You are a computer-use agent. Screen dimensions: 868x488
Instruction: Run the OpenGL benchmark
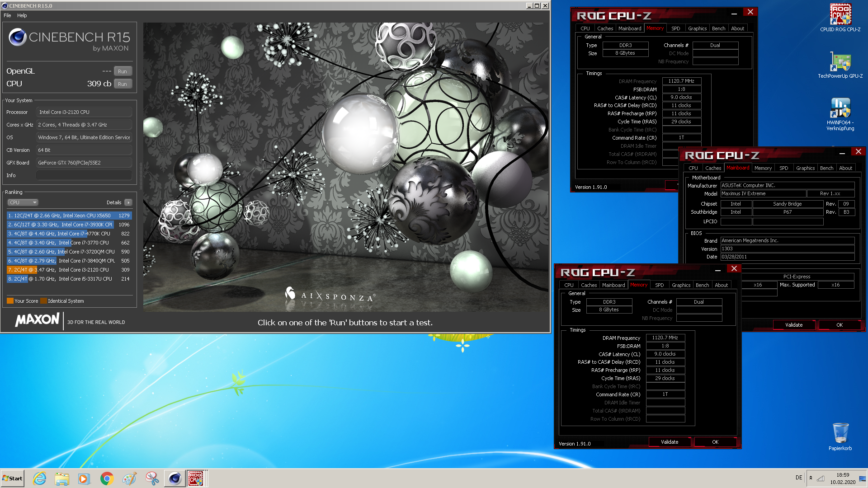pos(123,71)
